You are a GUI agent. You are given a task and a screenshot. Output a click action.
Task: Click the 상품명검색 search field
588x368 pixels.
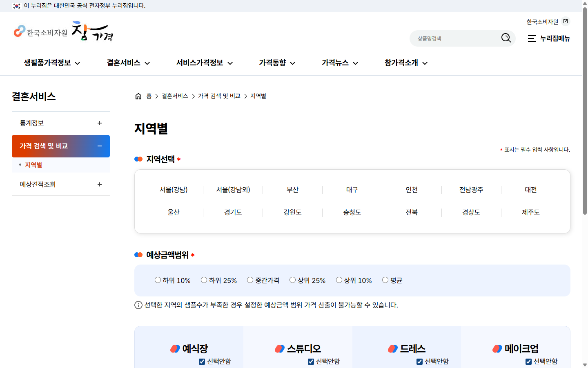pos(457,38)
